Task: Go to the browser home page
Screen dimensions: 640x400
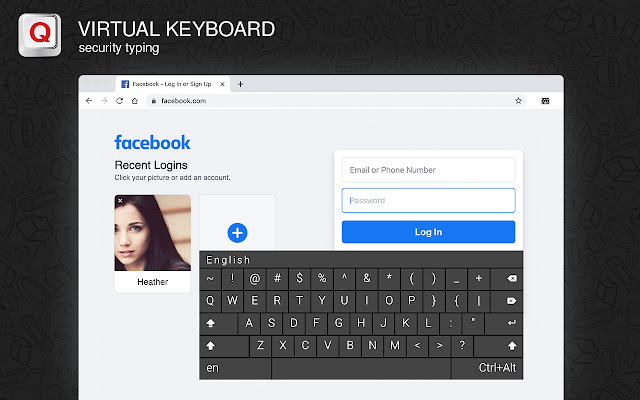Action: click(x=135, y=101)
